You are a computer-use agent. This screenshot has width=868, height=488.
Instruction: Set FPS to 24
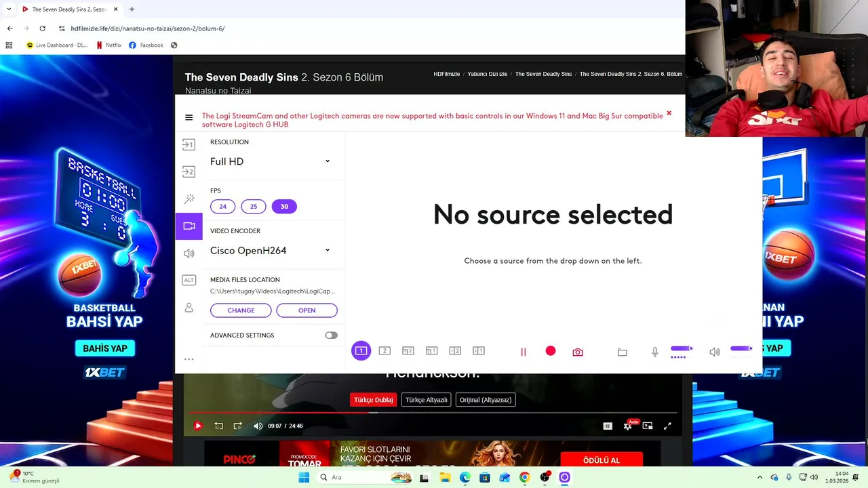click(222, 206)
